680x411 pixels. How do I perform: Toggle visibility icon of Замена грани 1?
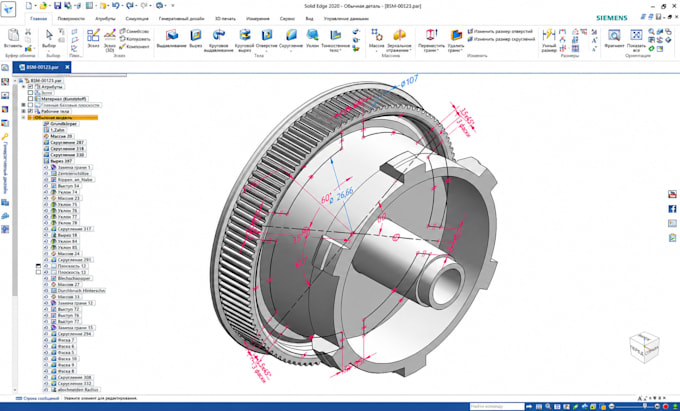46,167
